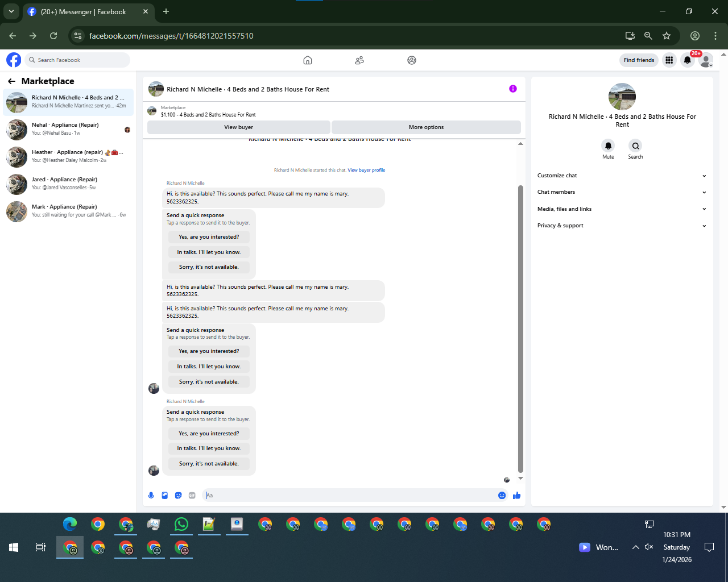Send last "Sorry, it's not available." response
Viewport: 728px width, 582px height.
[209, 464]
